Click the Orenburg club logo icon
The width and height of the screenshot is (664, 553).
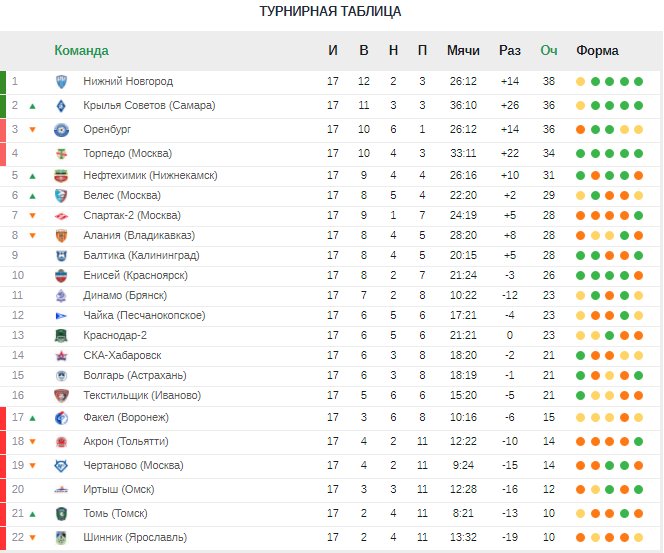click(x=61, y=130)
